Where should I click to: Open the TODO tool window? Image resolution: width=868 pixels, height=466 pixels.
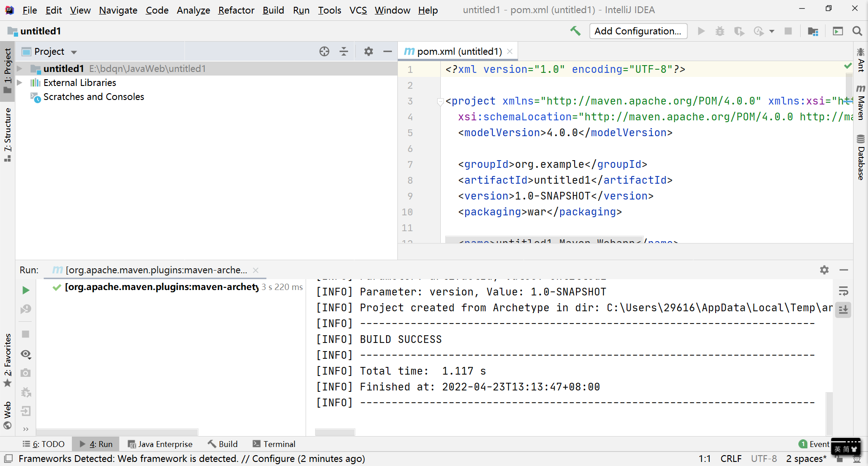pos(44,444)
